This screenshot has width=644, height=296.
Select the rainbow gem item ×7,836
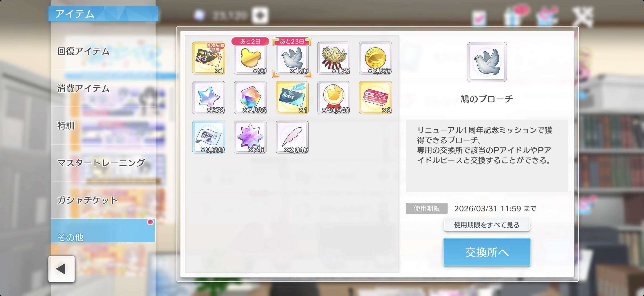pyautogui.click(x=250, y=98)
